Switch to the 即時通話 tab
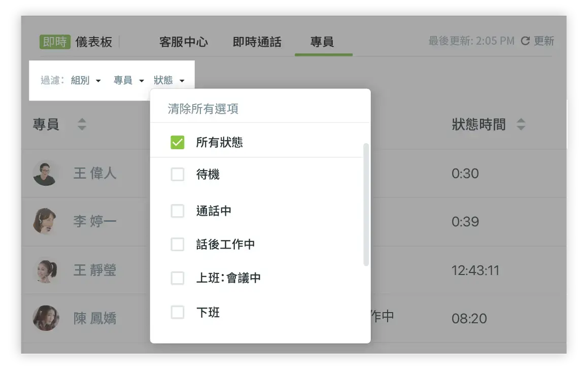The image size is (588, 374). tap(257, 42)
